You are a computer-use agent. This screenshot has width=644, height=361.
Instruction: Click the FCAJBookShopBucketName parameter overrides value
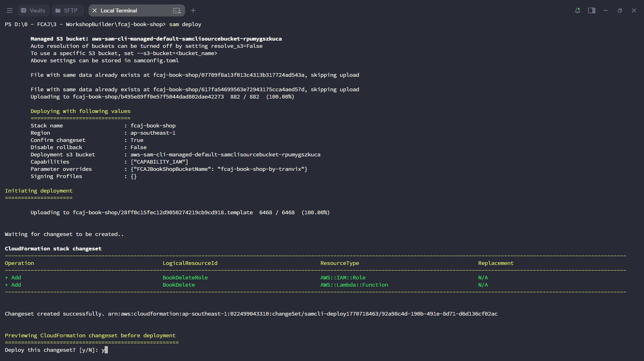click(219, 169)
